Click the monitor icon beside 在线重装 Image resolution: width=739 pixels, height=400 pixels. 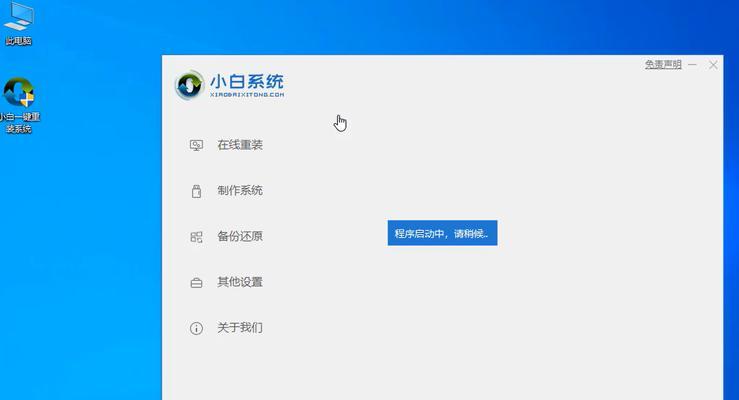click(196, 145)
